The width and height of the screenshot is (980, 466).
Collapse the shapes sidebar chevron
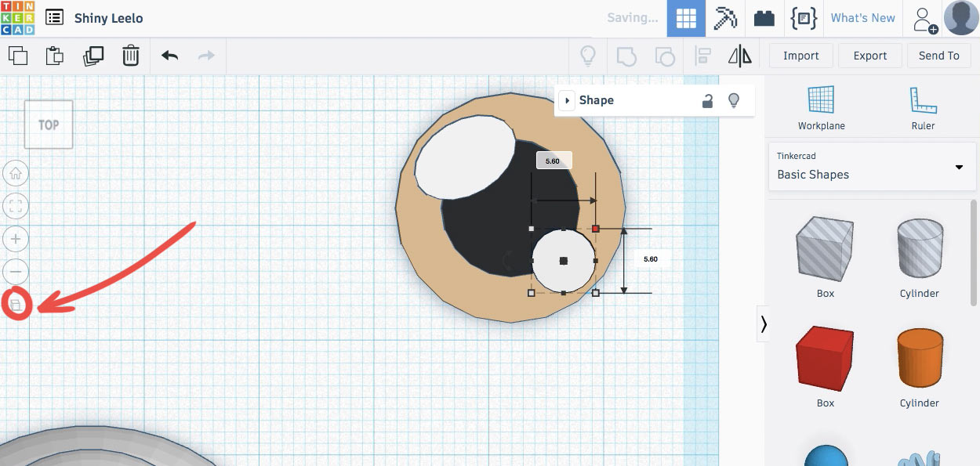click(763, 323)
